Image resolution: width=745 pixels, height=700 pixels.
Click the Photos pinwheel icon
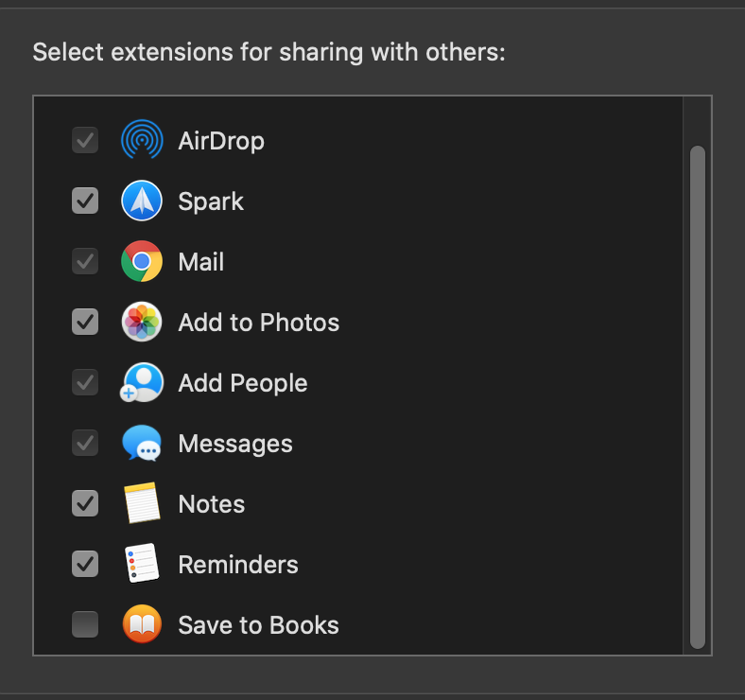point(142,322)
